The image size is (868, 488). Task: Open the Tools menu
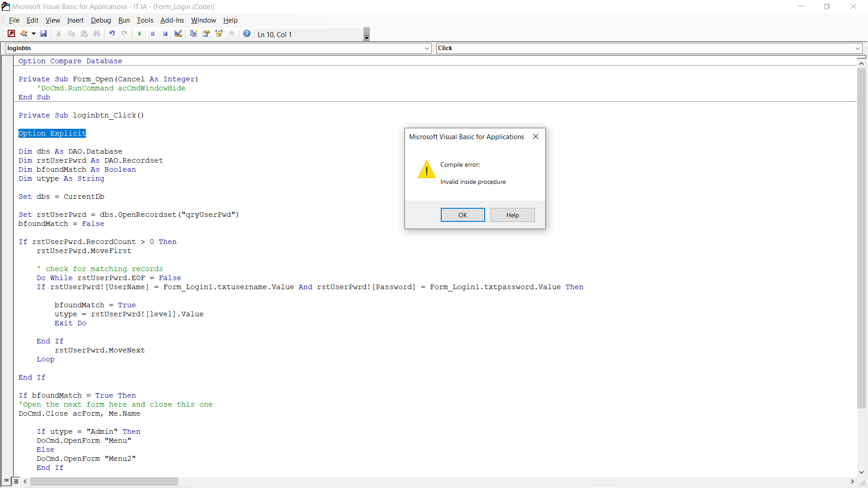pyautogui.click(x=145, y=20)
